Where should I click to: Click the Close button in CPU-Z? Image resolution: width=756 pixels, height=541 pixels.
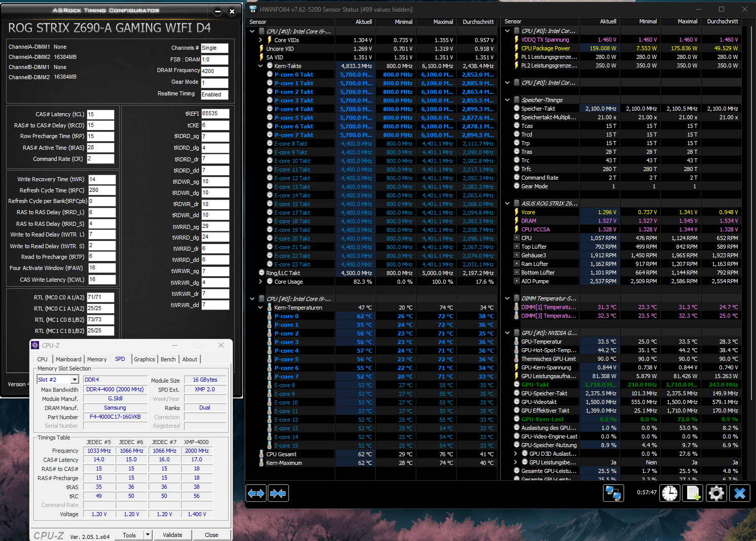point(211,534)
